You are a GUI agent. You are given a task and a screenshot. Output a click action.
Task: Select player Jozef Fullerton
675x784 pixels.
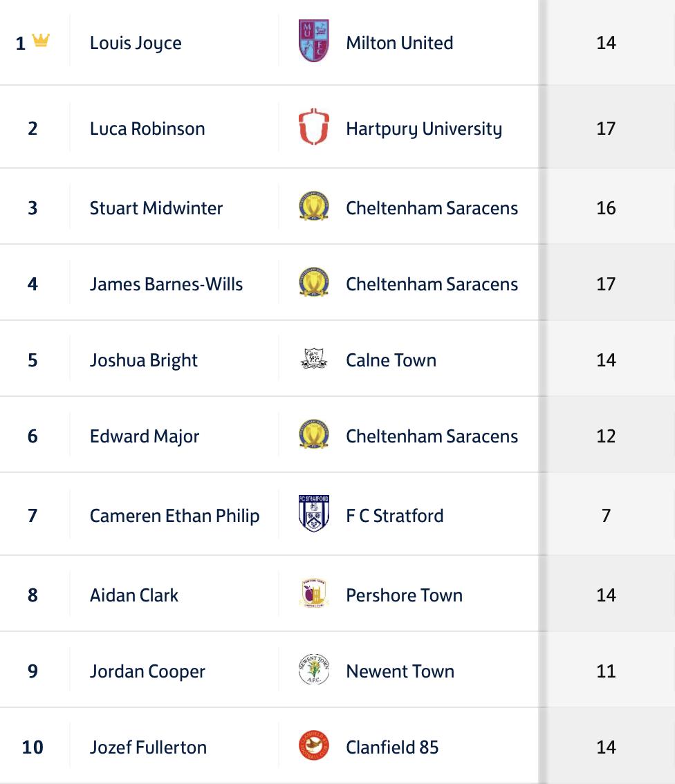pos(148,747)
